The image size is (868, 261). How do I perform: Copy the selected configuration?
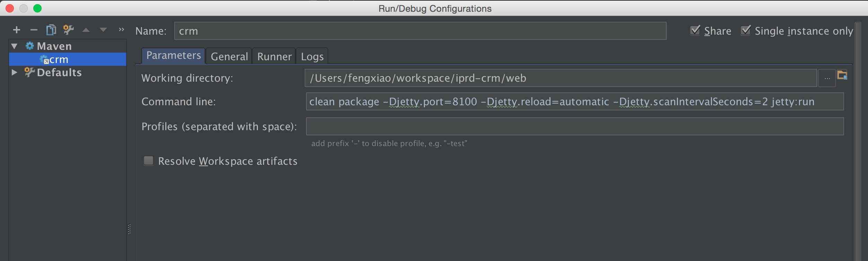tap(51, 30)
